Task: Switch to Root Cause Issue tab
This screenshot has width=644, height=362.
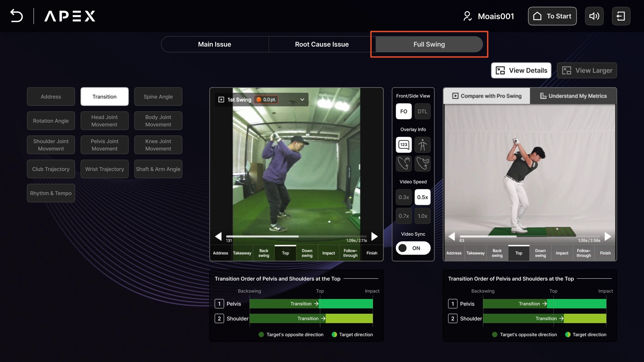Action: [x=322, y=44]
